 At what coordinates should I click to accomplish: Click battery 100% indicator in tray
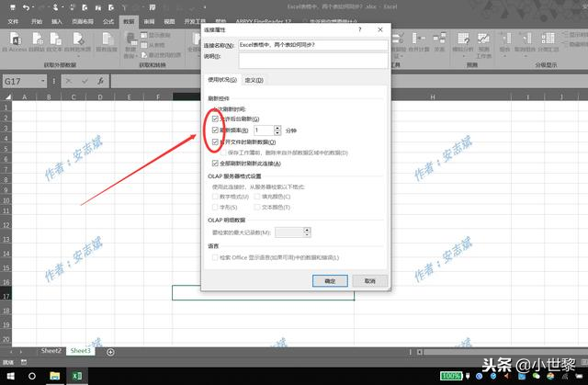(x=451, y=376)
